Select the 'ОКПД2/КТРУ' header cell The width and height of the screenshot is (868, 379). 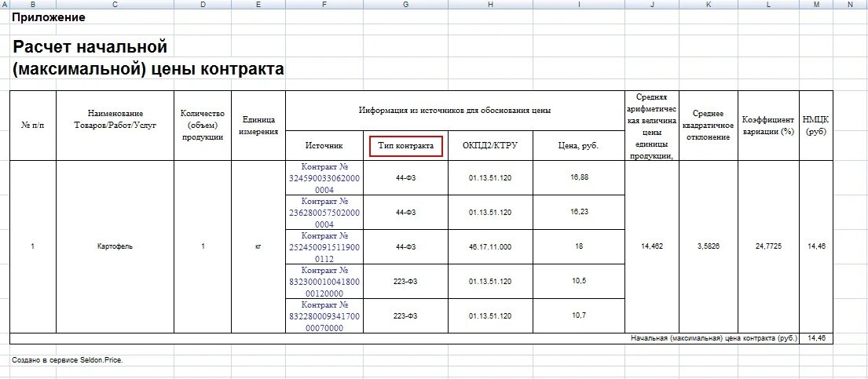click(491, 145)
